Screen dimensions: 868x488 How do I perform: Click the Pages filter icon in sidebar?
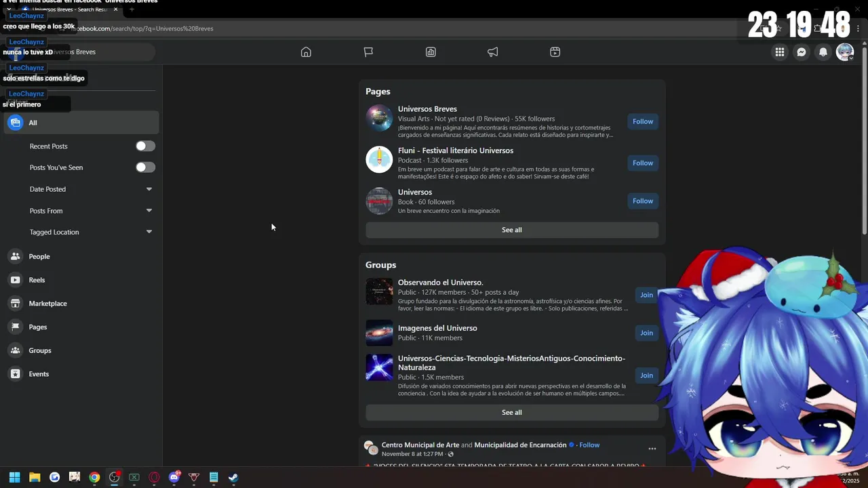[15, 327]
